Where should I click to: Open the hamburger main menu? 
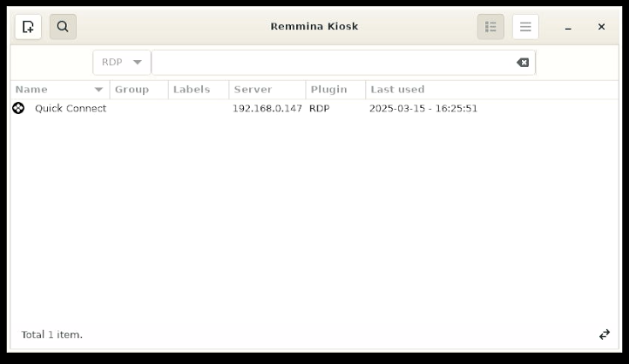pyautogui.click(x=525, y=27)
